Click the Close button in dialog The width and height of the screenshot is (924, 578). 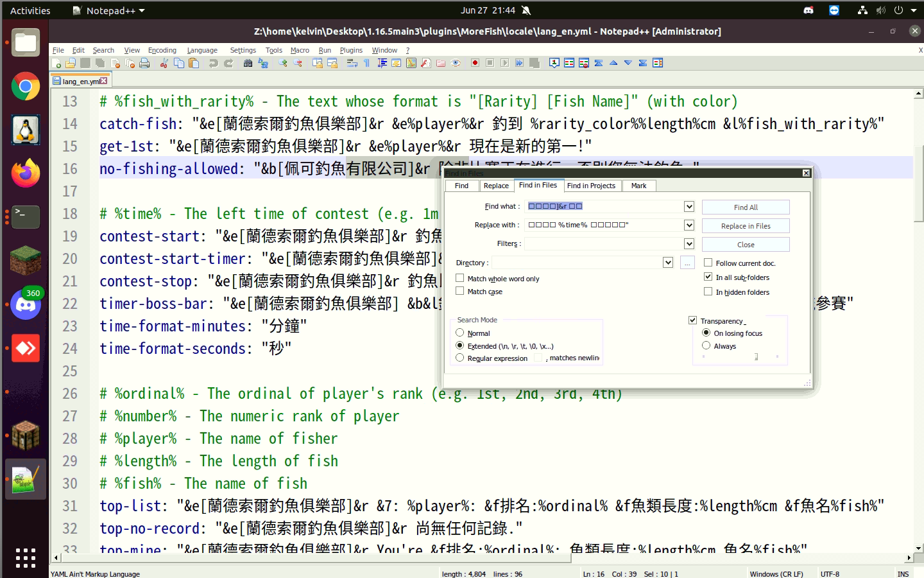746,244
